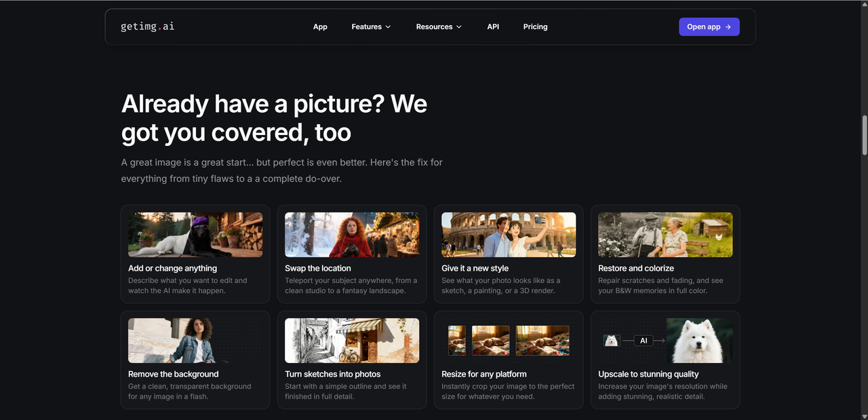Click the elderly couple colorized photo
The width and height of the screenshot is (868, 420).
[665, 235]
